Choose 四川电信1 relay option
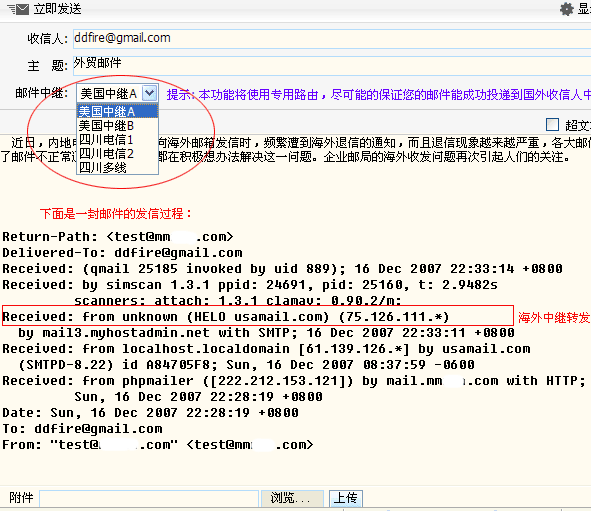Viewport: 591px width, 511px height. pyautogui.click(x=117, y=140)
